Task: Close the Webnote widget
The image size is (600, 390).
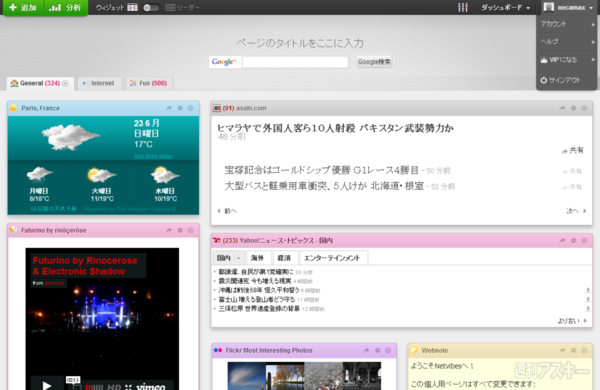Action: (x=584, y=351)
